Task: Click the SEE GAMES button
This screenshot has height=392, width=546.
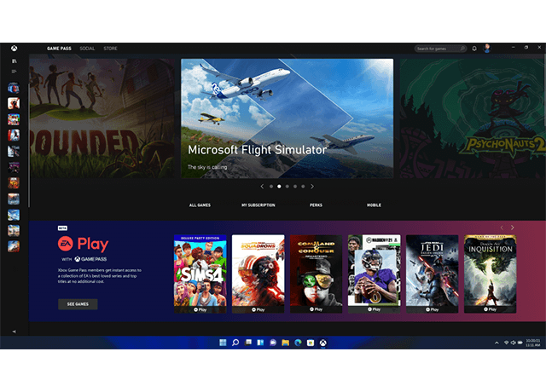Action: pyautogui.click(x=78, y=304)
